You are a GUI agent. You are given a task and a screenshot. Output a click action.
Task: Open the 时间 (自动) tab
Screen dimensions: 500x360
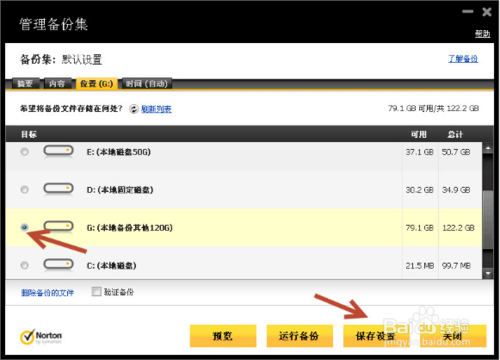point(147,84)
